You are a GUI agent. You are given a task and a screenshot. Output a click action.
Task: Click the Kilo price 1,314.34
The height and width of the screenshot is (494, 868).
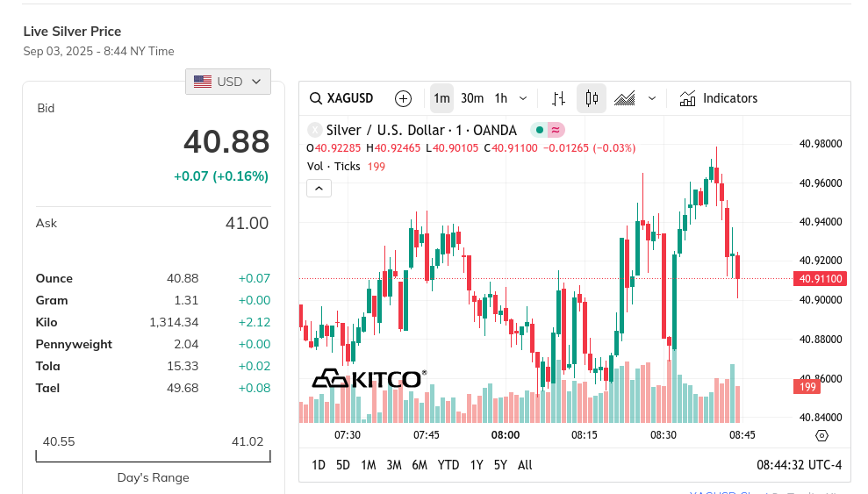pos(174,323)
